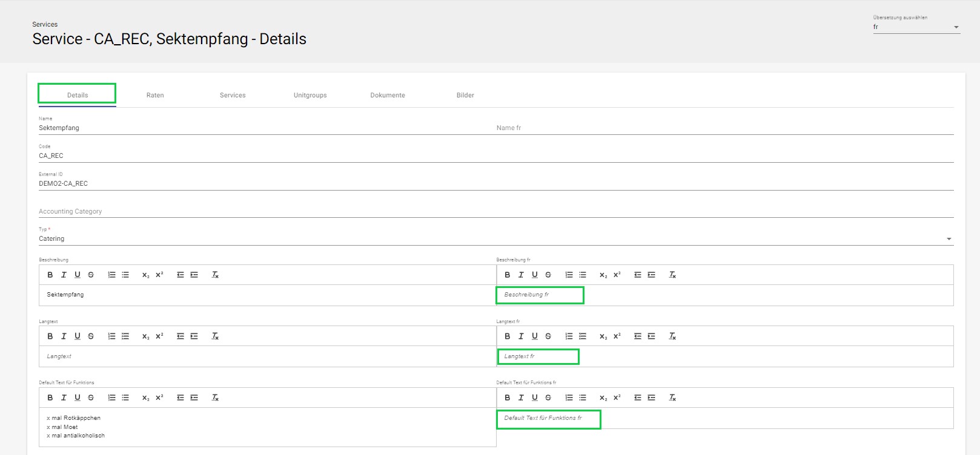Viewport: 980px width, 455px height.
Task: Toggle bold in the Beschreibung editor toolbar
Action: [x=50, y=275]
